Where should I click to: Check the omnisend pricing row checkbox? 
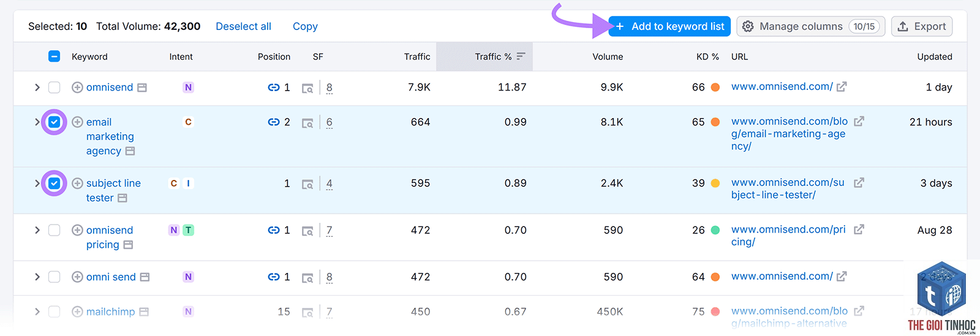pyautogui.click(x=54, y=230)
